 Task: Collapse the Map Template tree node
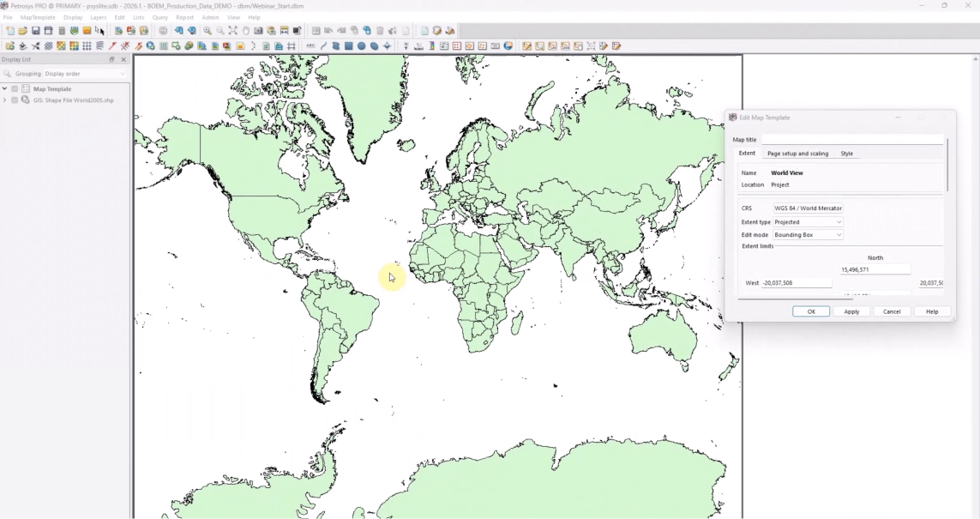tap(5, 89)
